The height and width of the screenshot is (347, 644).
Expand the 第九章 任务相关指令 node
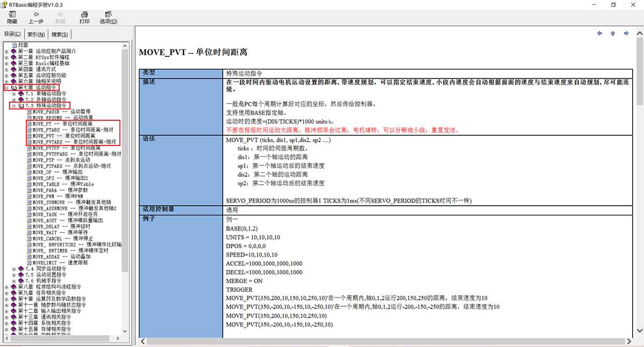click(6, 293)
